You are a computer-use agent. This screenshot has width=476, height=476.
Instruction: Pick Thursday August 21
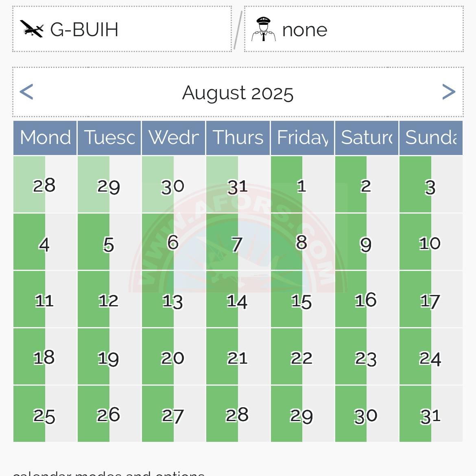pos(238,358)
